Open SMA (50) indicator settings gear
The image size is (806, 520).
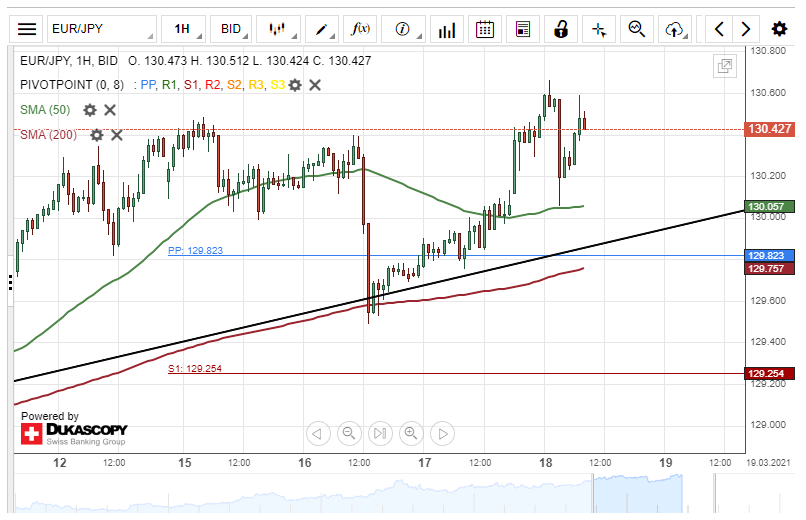[x=90, y=110]
